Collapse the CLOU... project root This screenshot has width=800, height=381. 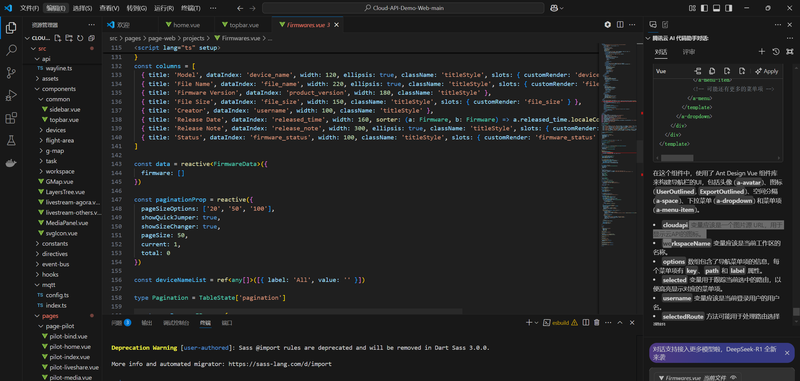point(28,38)
